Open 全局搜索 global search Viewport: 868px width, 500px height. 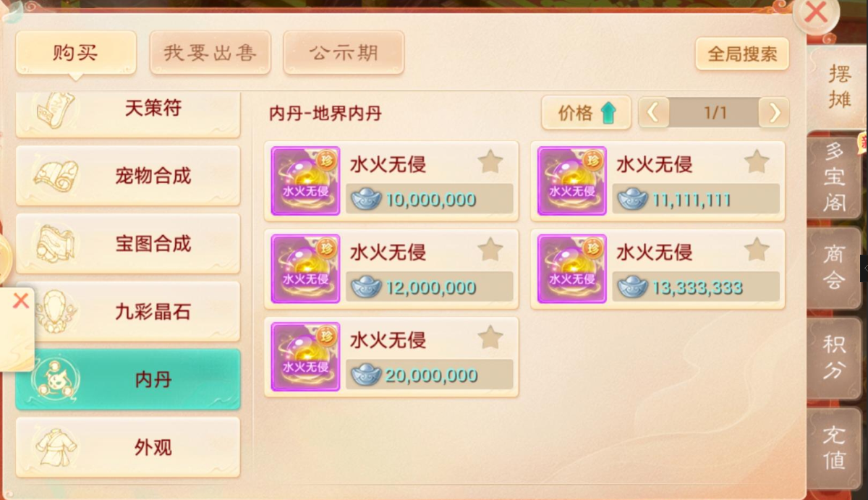pyautogui.click(x=742, y=54)
